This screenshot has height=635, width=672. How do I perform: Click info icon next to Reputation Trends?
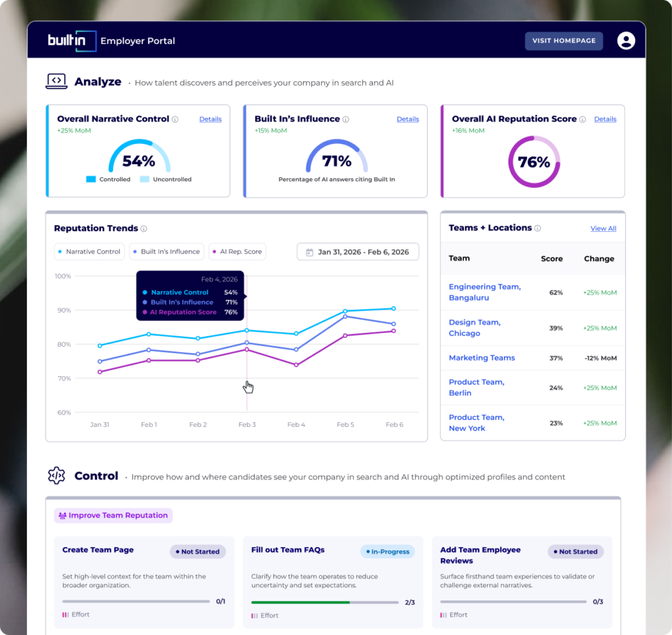(144, 229)
